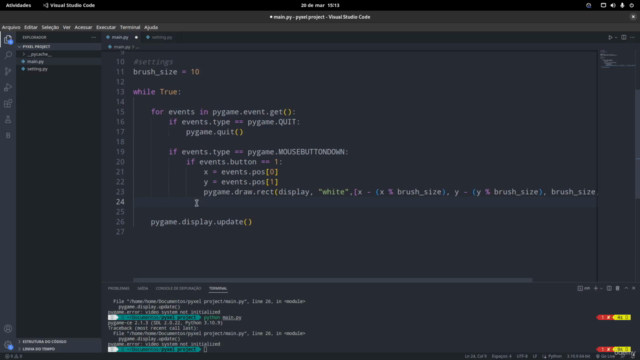Image resolution: width=640 pixels, height=360 pixels.
Task: Run the Python file with play icon
Action: [610, 37]
